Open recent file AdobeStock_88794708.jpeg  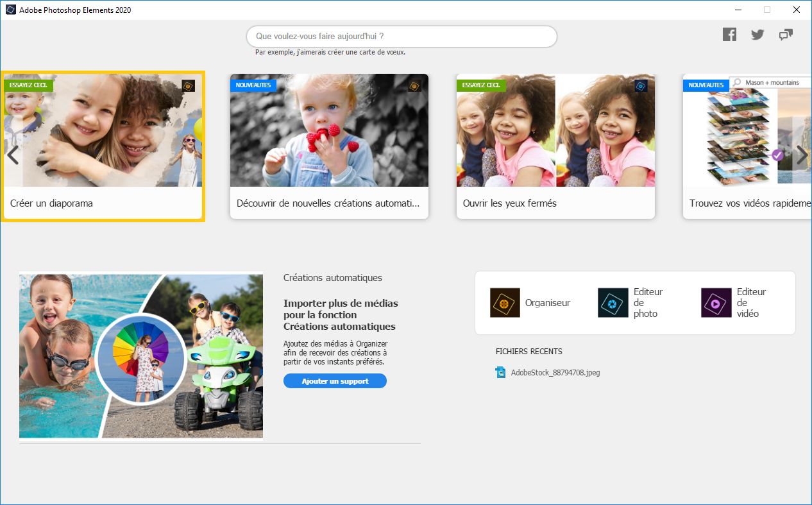(x=555, y=372)
